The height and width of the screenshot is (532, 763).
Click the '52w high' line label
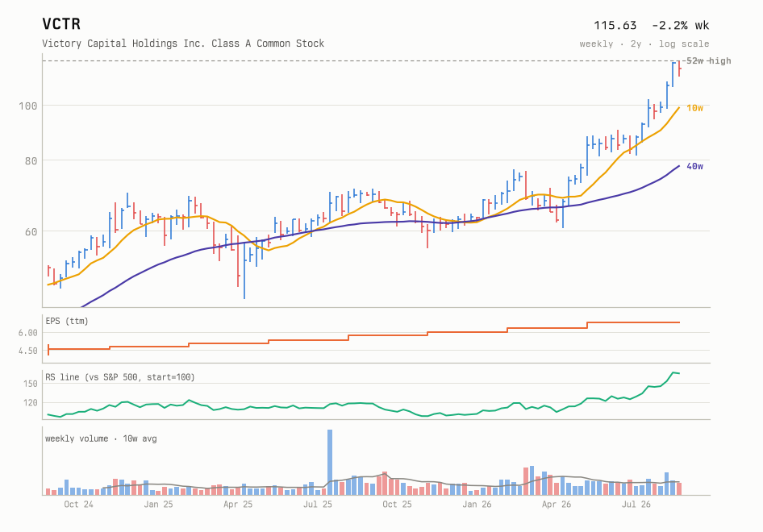coord(708,60)
